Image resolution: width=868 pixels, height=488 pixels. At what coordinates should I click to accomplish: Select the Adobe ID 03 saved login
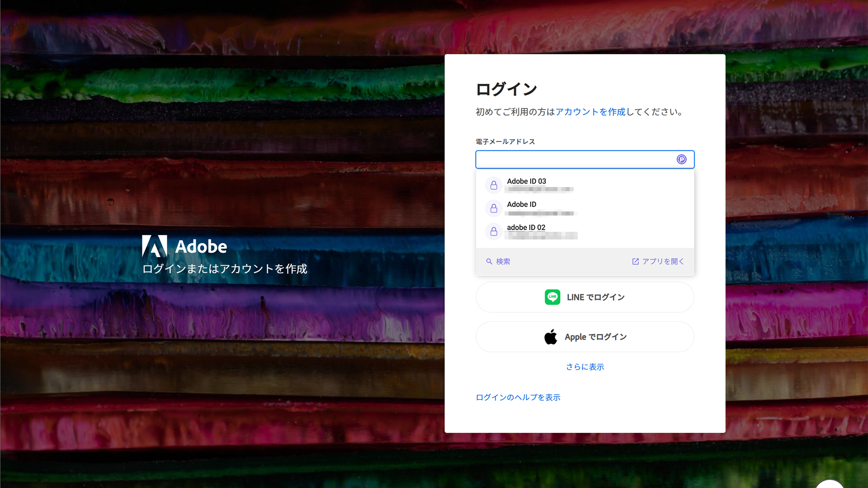585,185
